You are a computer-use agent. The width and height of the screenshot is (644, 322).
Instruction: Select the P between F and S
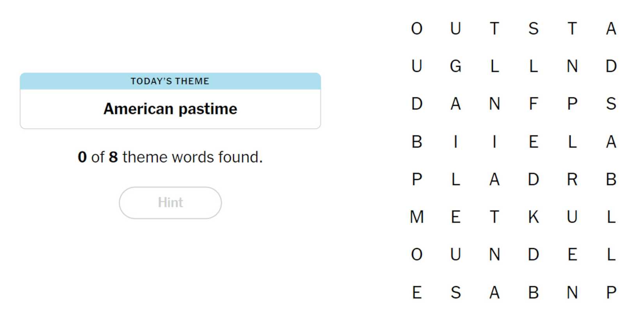572,104
